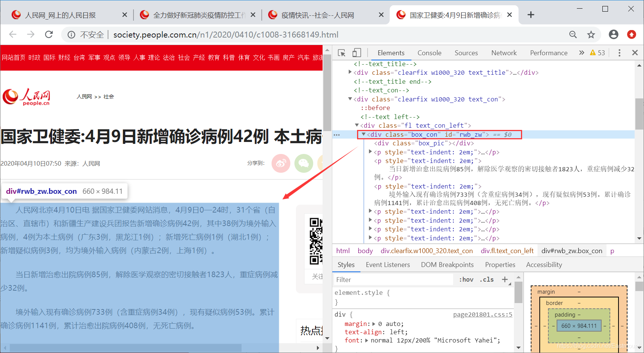Collapse the box_con rwb_zw div node
644x353 pixels.
[x=363, y=134]
